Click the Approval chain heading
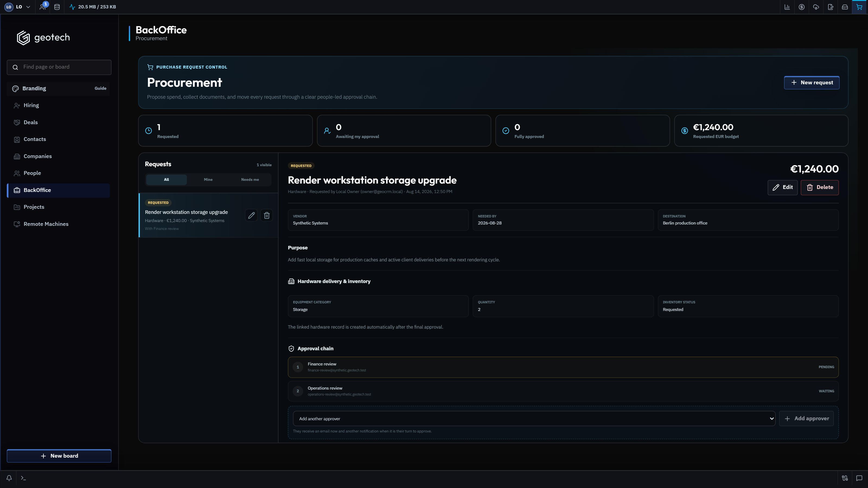 point(315,349)
